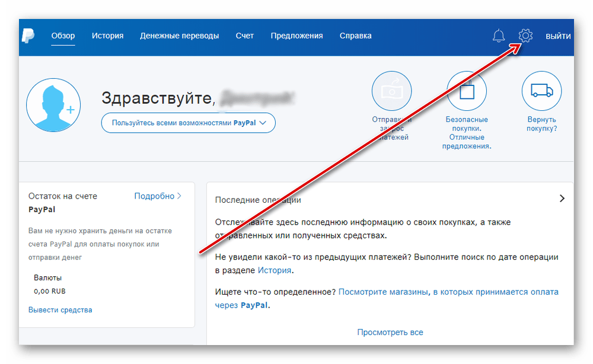Expand 'Пользуйтесь всеми возможностями PayPal' dropdown
This screenshot has width=593, height=364.
(x=189, y=123)
